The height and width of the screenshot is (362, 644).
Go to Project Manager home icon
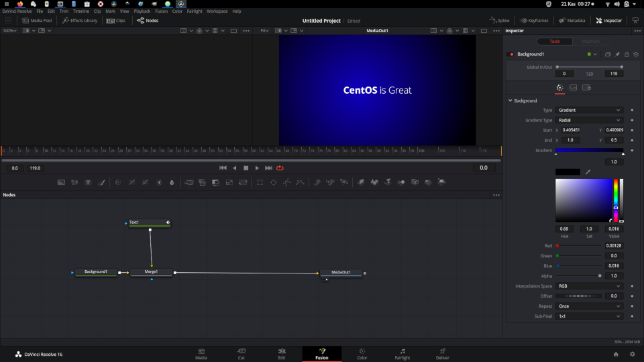coord(616,354)
